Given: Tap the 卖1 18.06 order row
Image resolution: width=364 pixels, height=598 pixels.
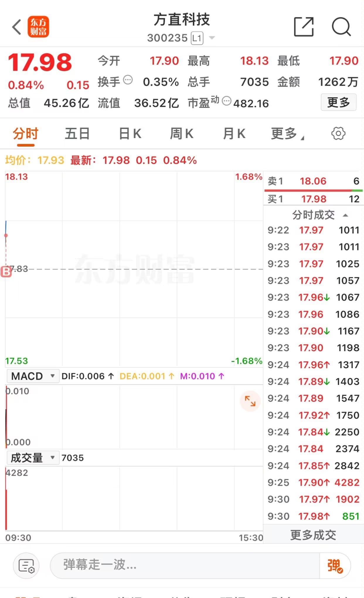Looking at the screenshot, I should 313,181.
